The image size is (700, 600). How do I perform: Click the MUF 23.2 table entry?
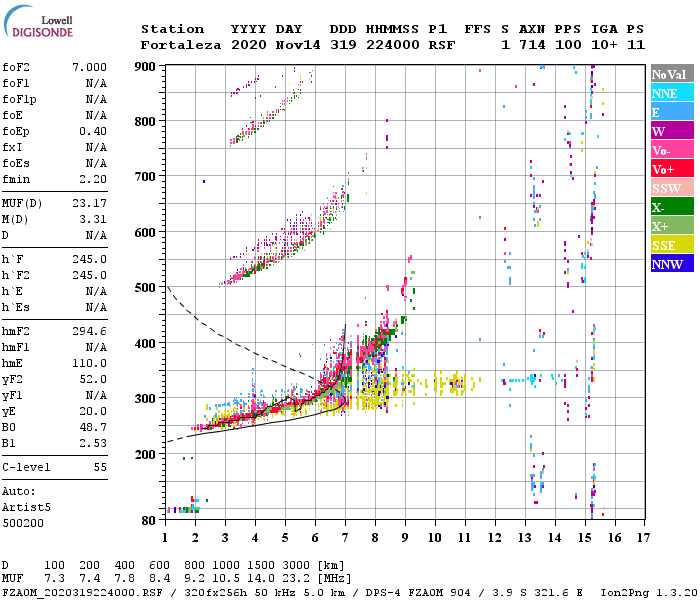(296, 579)
